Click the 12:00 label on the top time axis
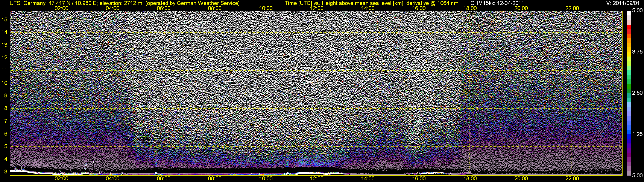 317,8
